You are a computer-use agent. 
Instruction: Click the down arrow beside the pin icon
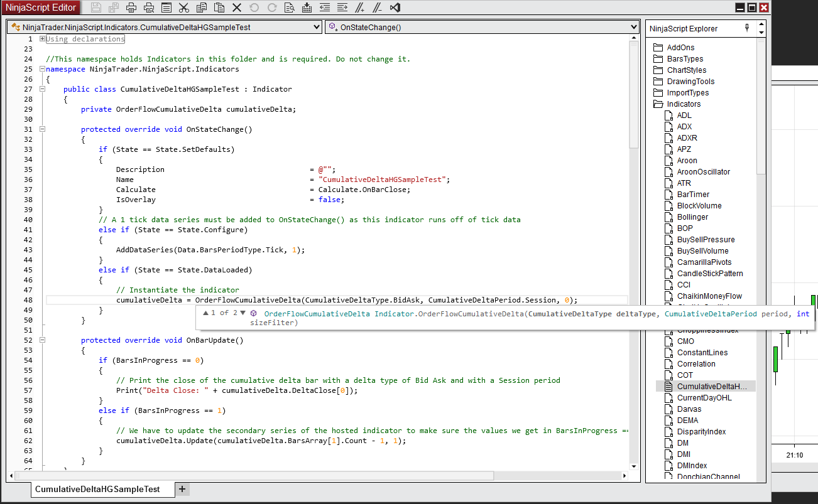click(761, 32)
